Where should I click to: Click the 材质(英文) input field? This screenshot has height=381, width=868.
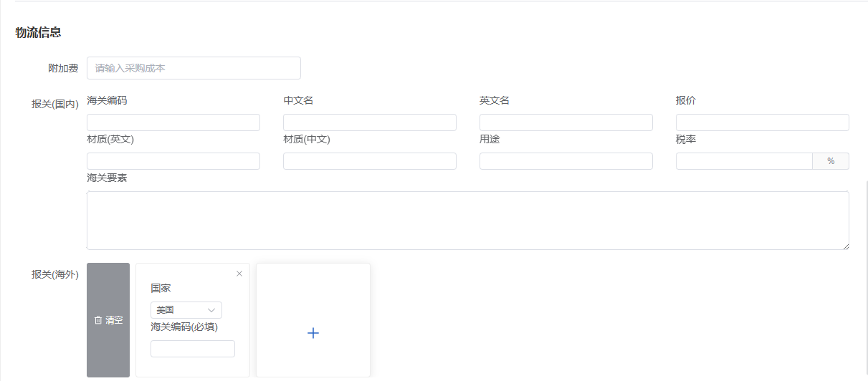(173, 161)
